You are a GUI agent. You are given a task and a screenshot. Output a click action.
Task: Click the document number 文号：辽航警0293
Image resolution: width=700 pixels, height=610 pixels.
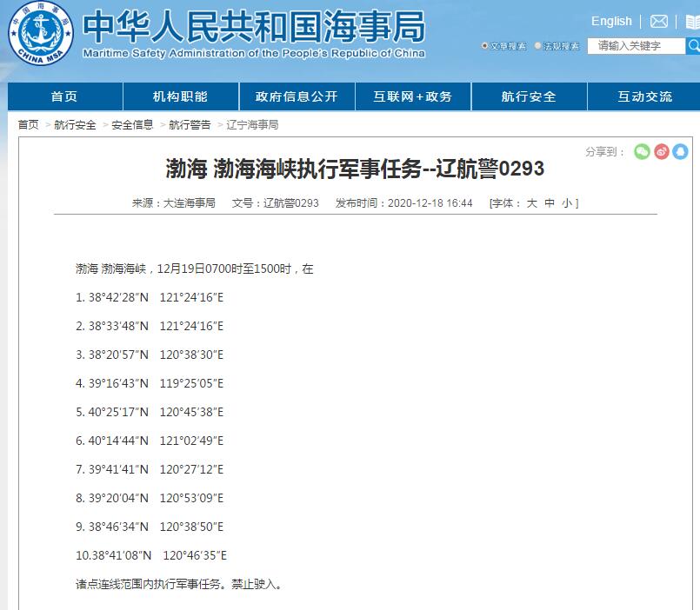tap(276, 203)
